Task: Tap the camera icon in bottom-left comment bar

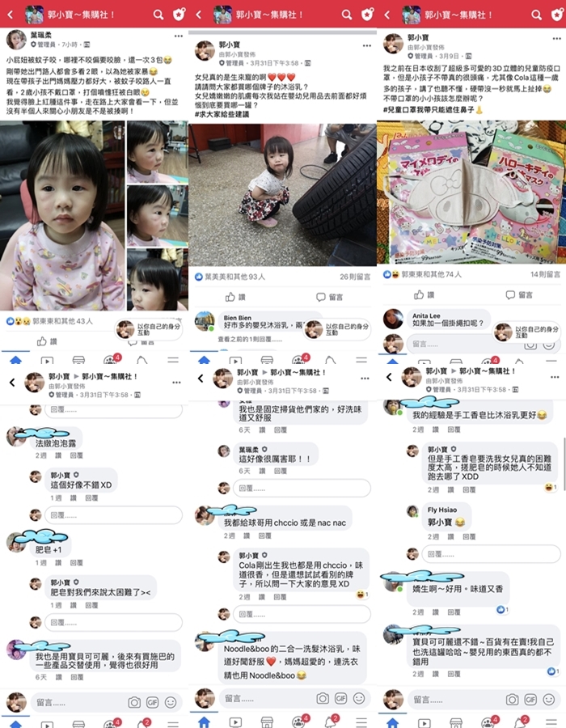Action: pos(134,702)
